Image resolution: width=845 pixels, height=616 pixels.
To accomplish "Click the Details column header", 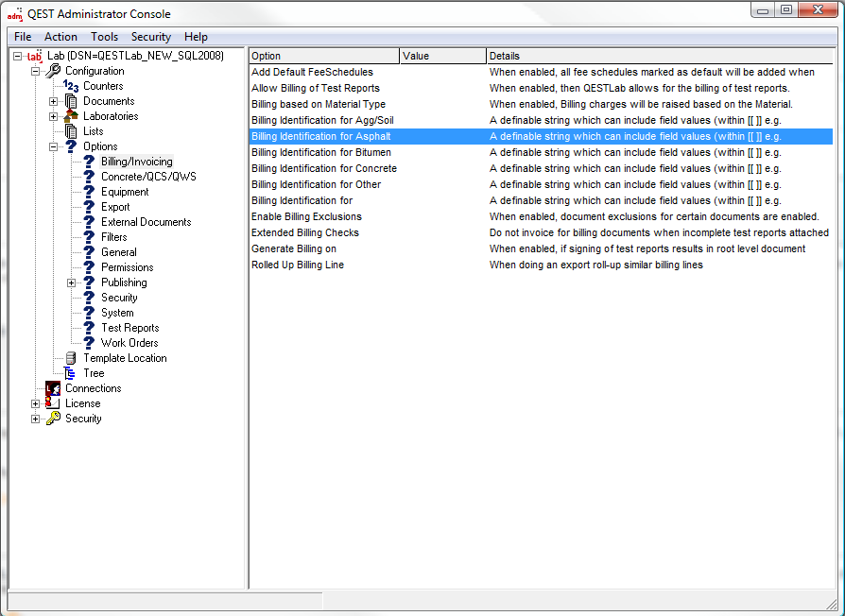I will pyautogui.click(x=659, y=56).
